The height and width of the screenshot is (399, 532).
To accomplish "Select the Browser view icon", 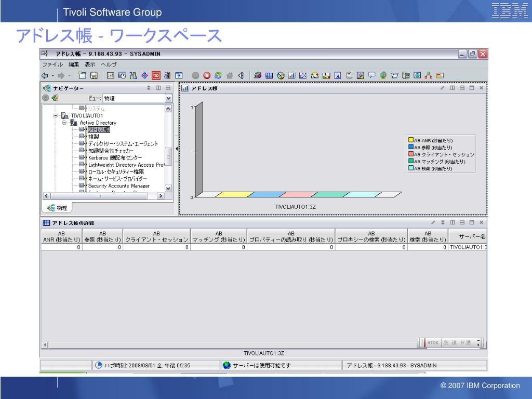I will (417, 75).
